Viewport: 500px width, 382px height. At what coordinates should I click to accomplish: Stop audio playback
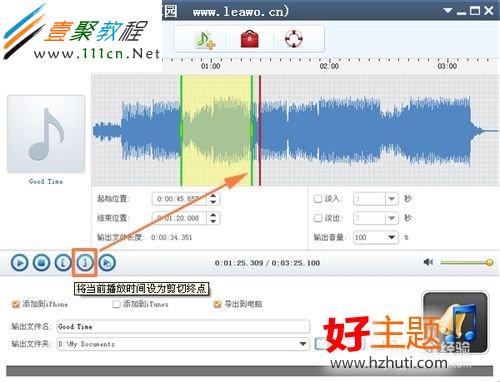pos(41,263)
